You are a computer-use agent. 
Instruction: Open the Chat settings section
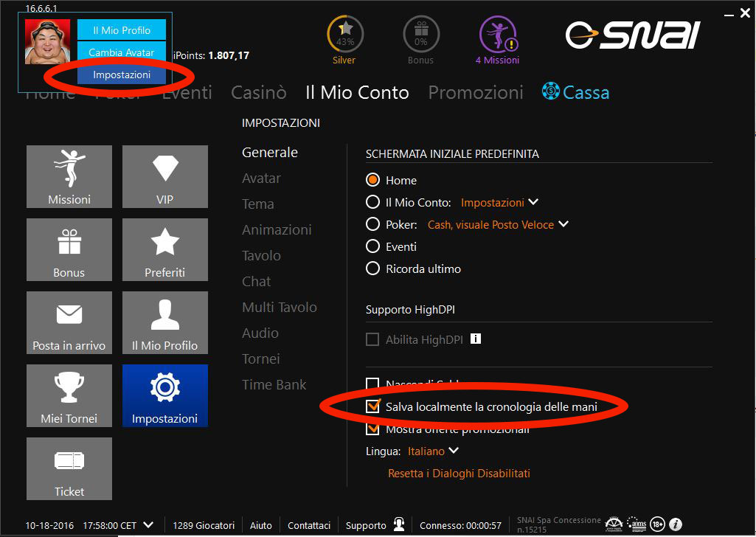pos(257,281)
